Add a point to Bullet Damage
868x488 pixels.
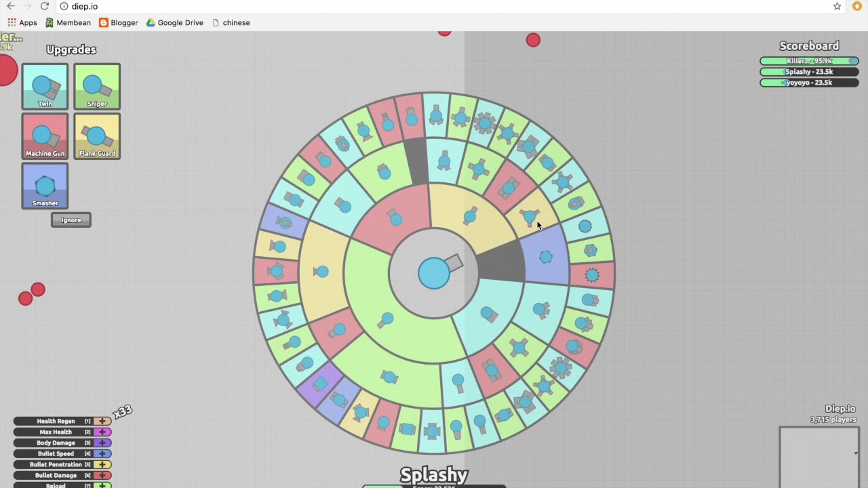click(102, 475)
